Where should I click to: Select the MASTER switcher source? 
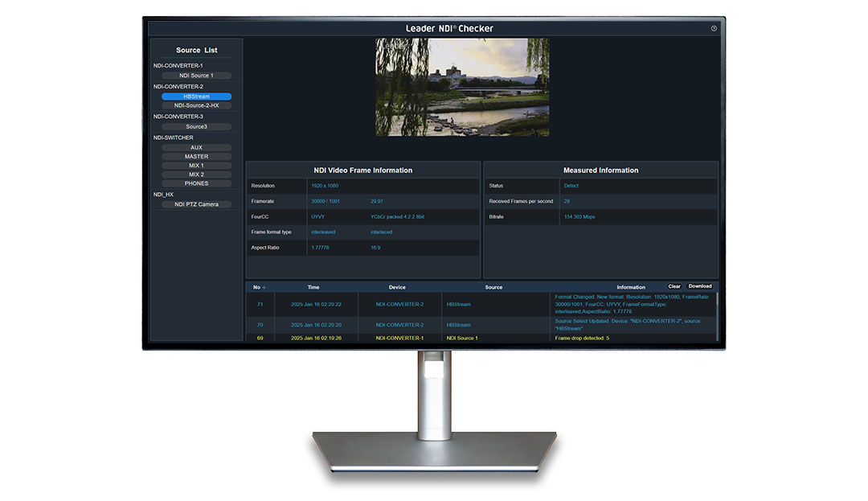click(x=196, y=157)
